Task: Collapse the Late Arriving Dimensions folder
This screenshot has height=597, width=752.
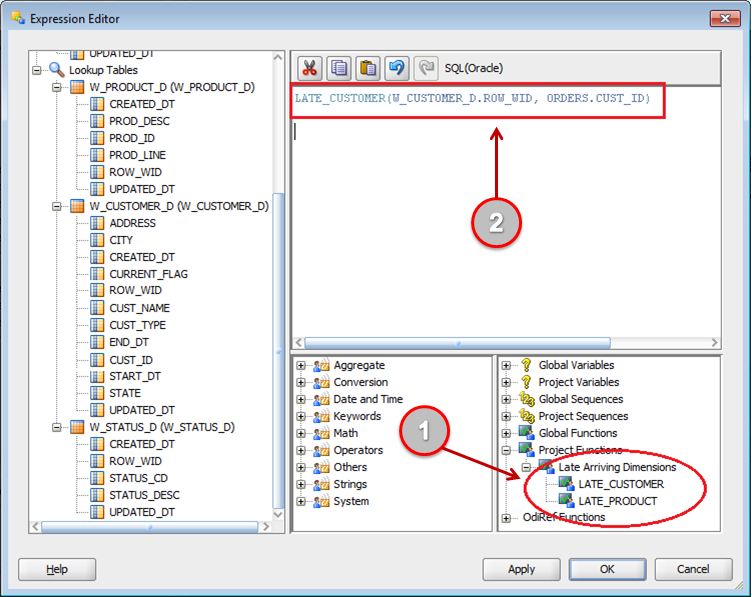Action: [526, 467]
